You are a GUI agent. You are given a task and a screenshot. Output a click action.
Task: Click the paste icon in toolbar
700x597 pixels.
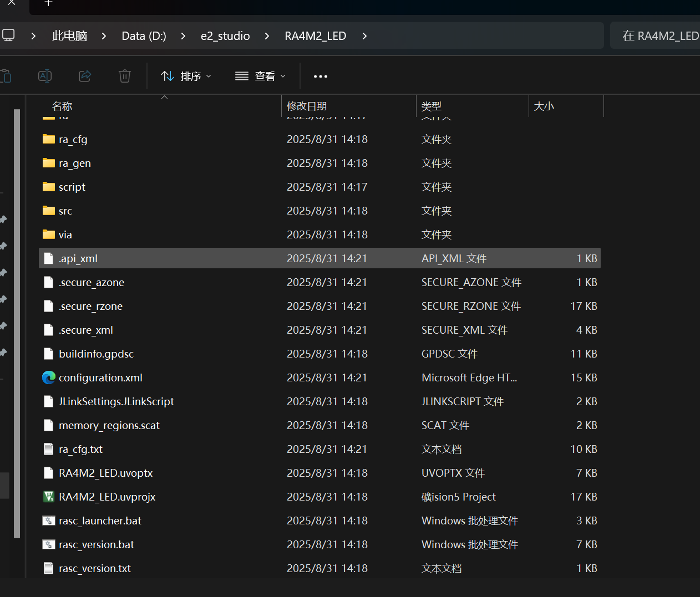coord(6,76)
